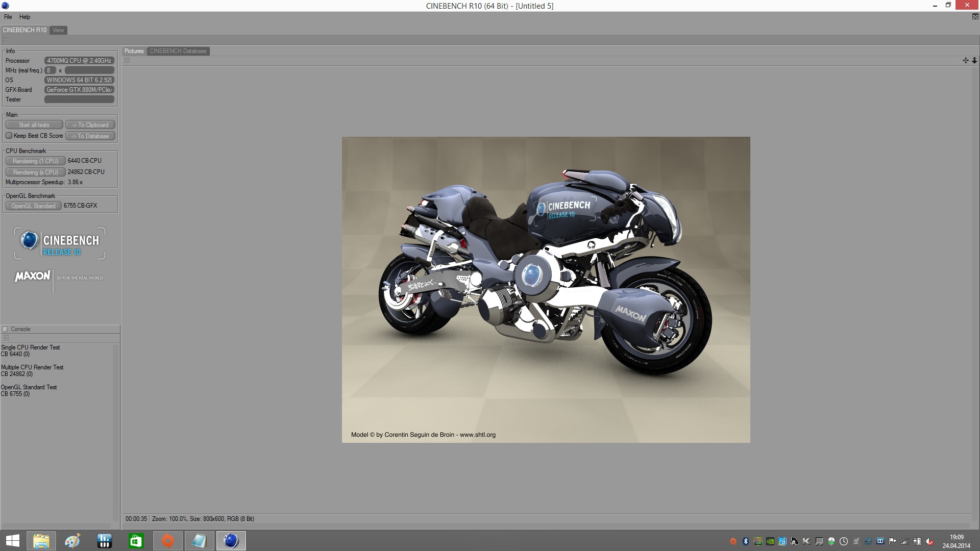Click the down-arrow zoom icon in Pictures panel
This screenshot has height=551, width=980.
(x=974, y=61)
